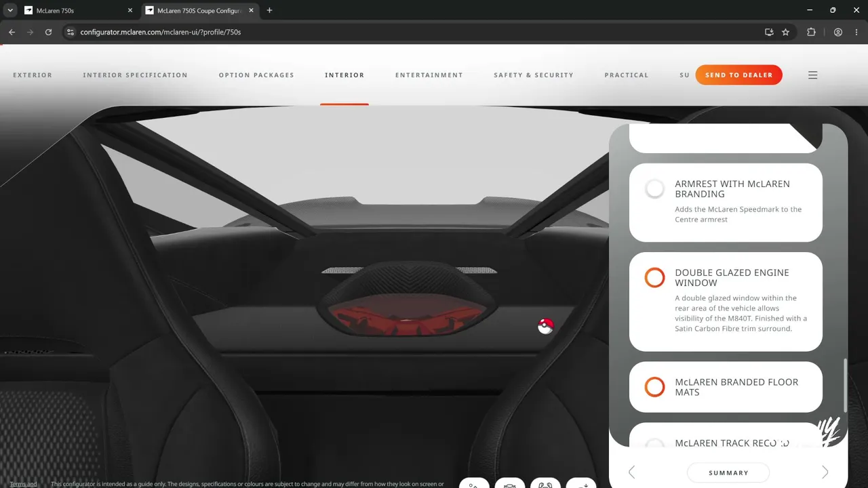868x488 pixels.
Task: Open the Practical section
Action: click(627, 75)
